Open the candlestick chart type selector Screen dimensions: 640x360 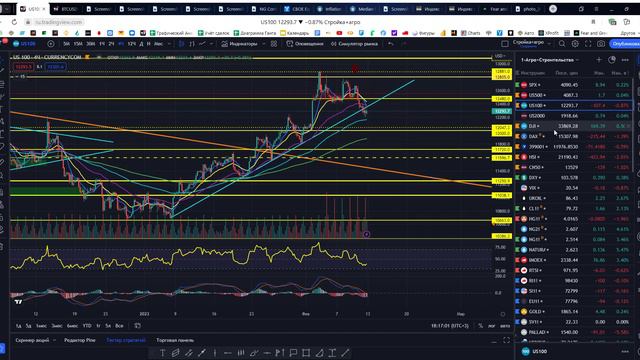[182, 44]
